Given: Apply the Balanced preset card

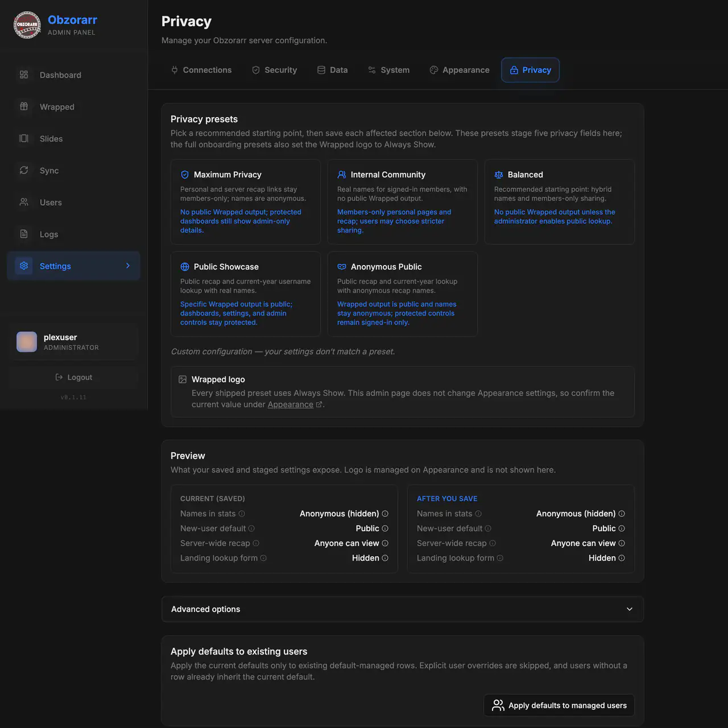Looking at the screenshot, I should tap(560, 202).
